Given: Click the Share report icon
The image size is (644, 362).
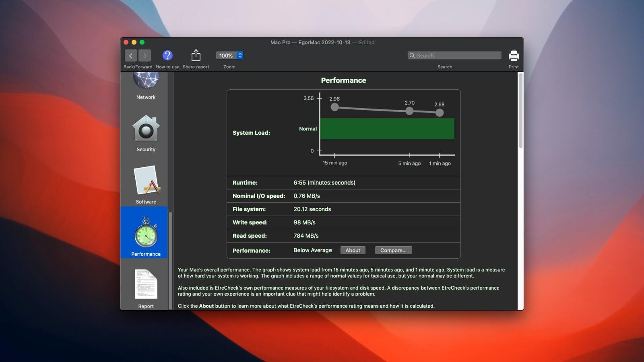Looking at the screenshot, I should (x=196, y=55).
